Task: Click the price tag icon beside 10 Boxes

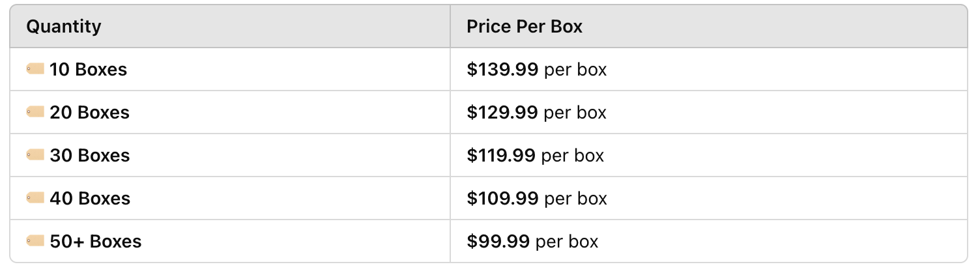Action: coord(35,69)
